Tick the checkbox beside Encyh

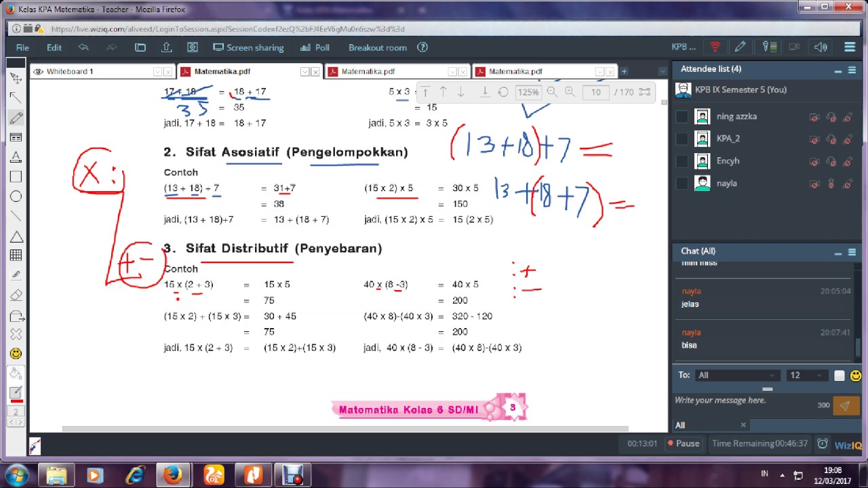[682, 161]
